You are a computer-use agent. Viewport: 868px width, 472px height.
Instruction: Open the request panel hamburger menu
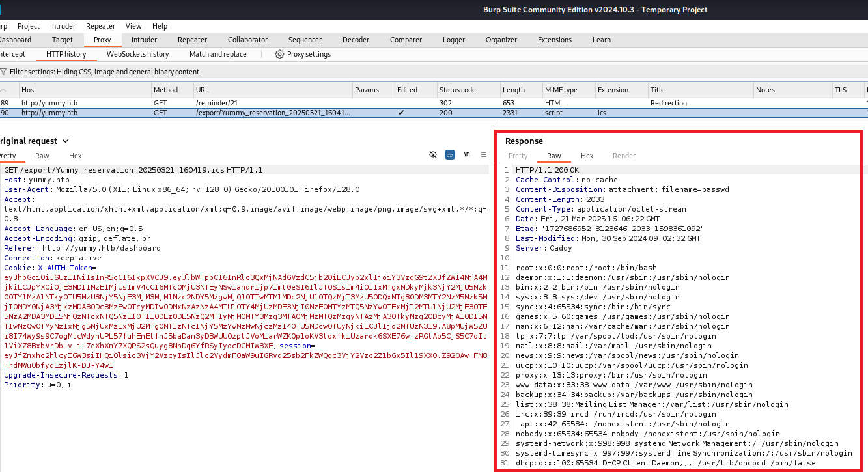[484, 154]
